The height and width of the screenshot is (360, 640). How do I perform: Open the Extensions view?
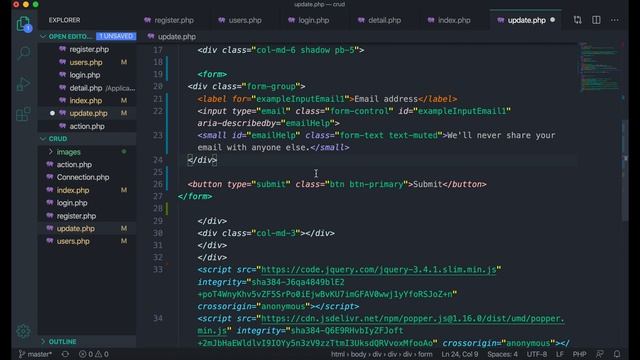[24, 114]
